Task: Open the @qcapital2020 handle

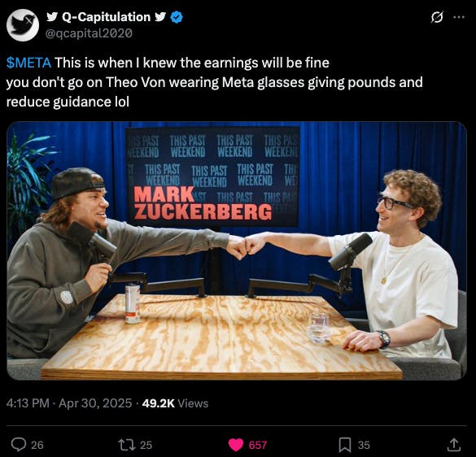Action: click(89, 33)
